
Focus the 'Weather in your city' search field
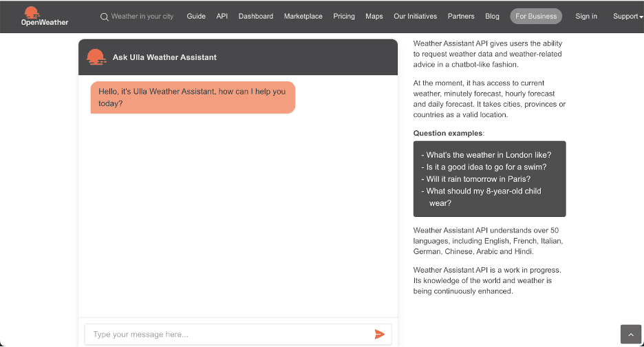(x=142, y=17)
